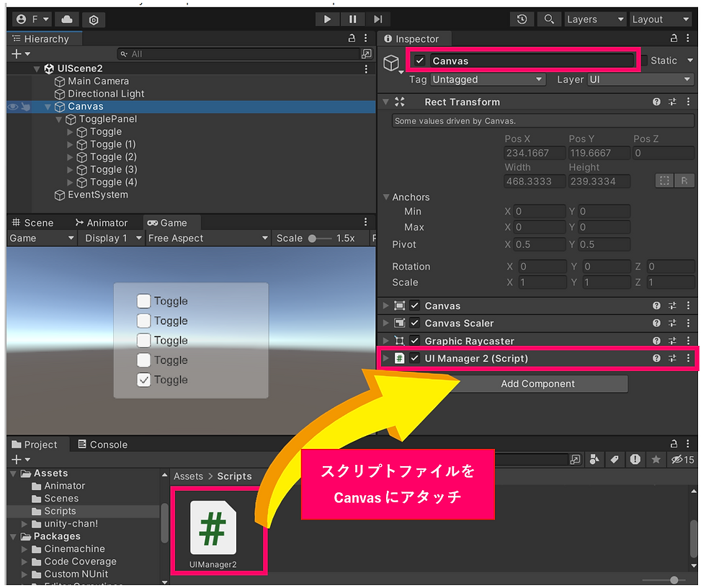
Task: Start Play mode
Action: tap(327, 19)
